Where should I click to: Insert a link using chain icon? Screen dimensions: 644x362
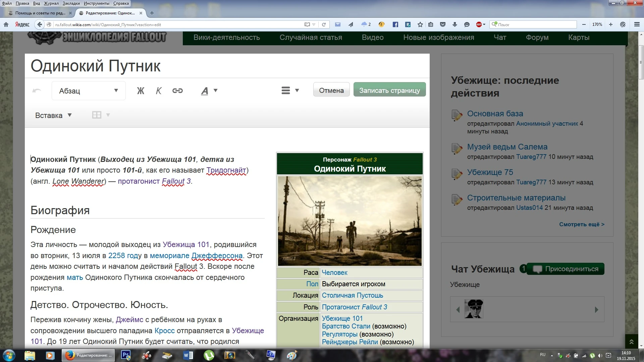pyautogui.click(x=177, y=90)
